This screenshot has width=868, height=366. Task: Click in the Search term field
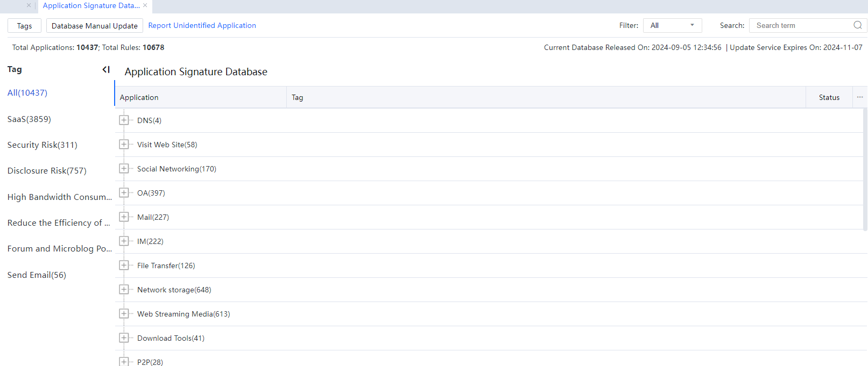[x=801, y=25]
